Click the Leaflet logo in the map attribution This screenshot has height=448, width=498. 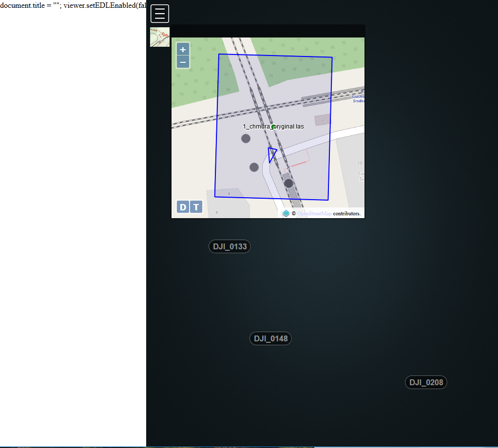click(x=286, y=213)
